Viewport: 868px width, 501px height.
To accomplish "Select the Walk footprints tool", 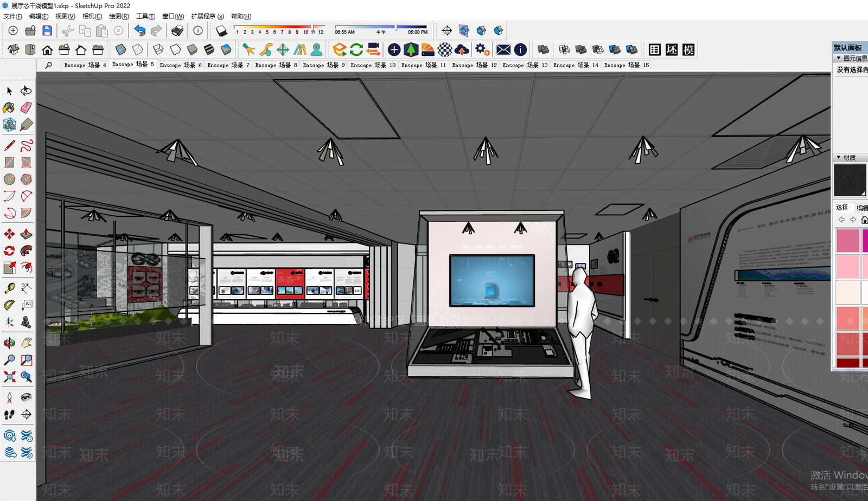I will [9, 415].
